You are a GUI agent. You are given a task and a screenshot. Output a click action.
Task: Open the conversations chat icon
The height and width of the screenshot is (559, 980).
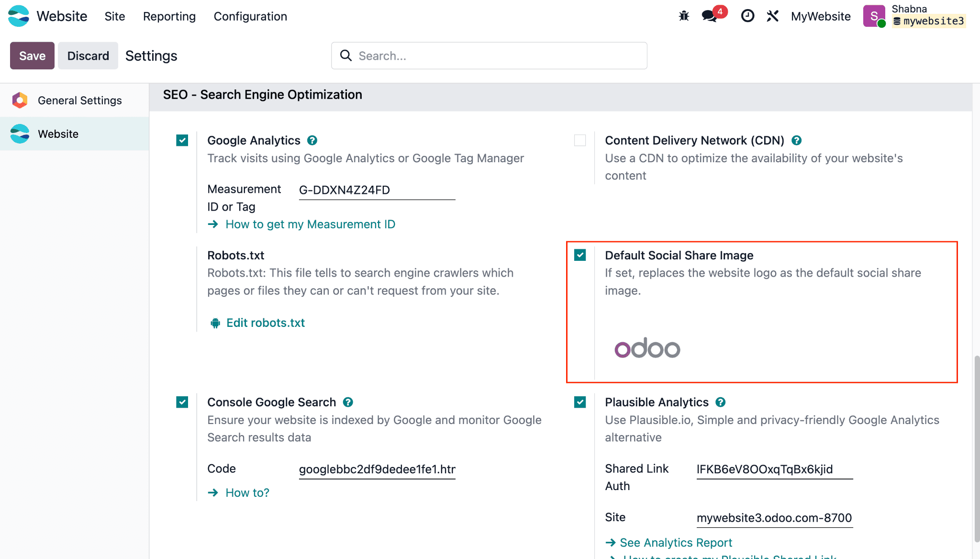click(709, 16)
